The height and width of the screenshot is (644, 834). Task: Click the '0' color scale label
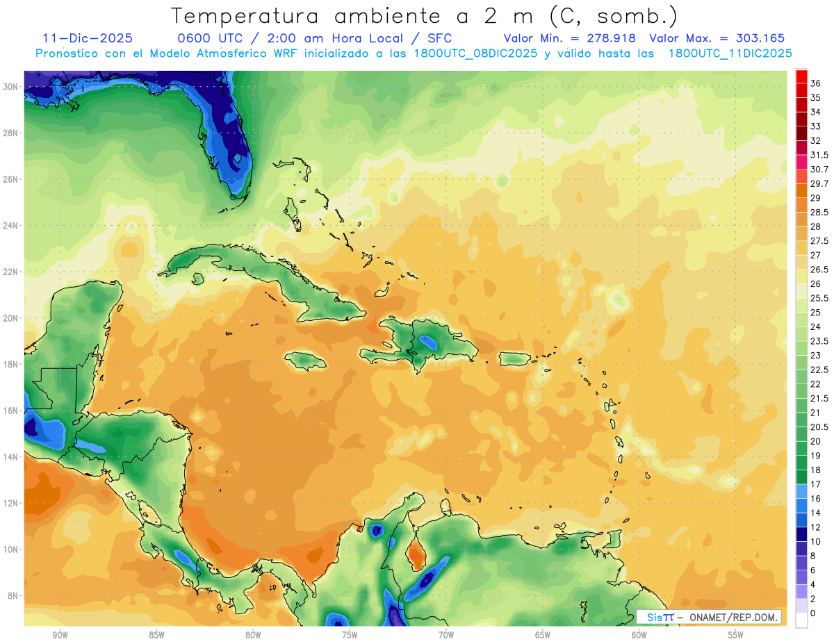813,613
